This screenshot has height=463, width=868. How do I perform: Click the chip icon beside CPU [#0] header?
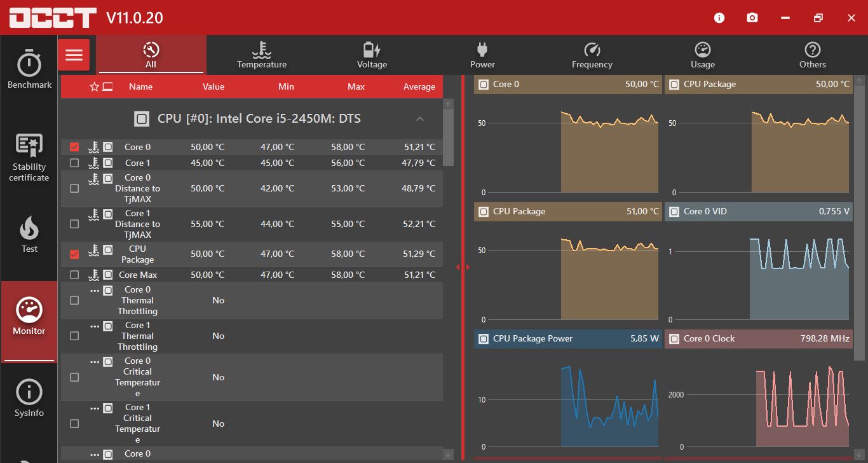pos(142,119)
